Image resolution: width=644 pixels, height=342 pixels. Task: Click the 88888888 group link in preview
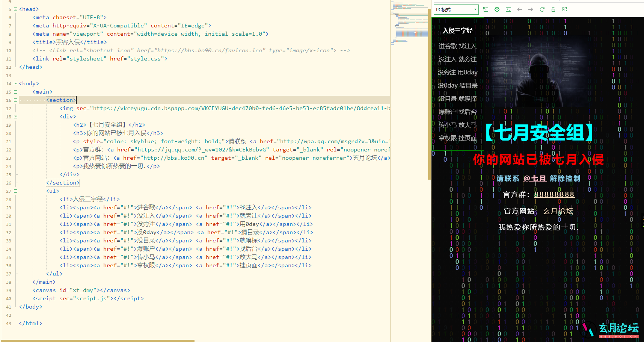coord(554,194)
